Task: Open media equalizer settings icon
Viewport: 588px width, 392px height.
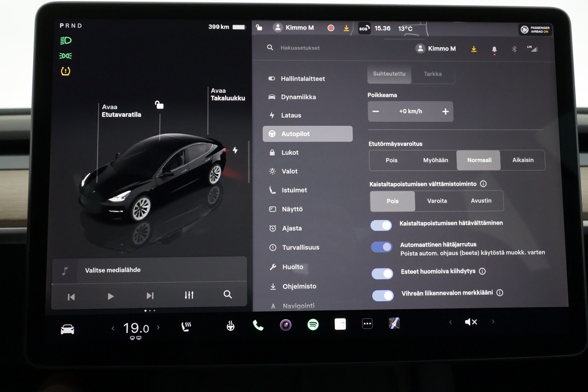Action: [189, 295]
